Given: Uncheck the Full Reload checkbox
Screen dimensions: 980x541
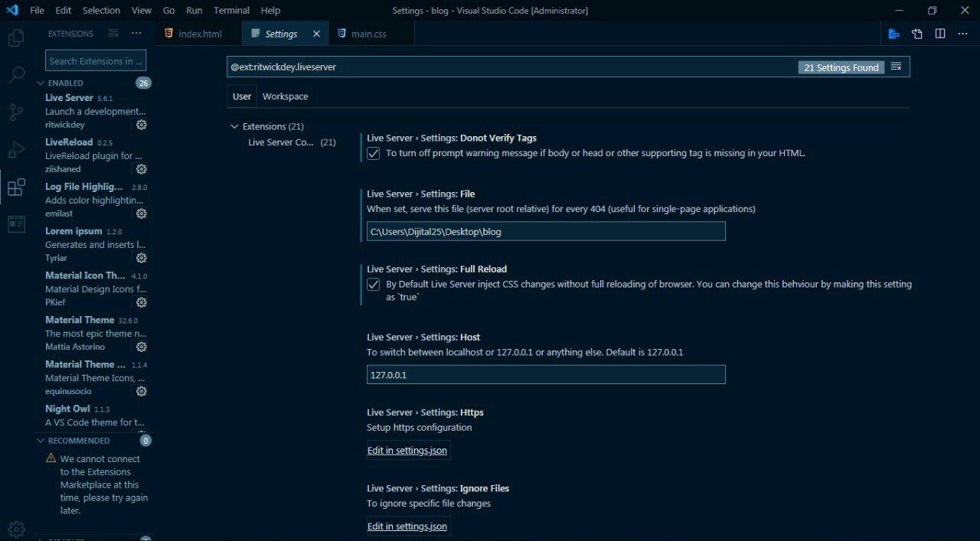Looking at the screenshot, I should [374, 284].
